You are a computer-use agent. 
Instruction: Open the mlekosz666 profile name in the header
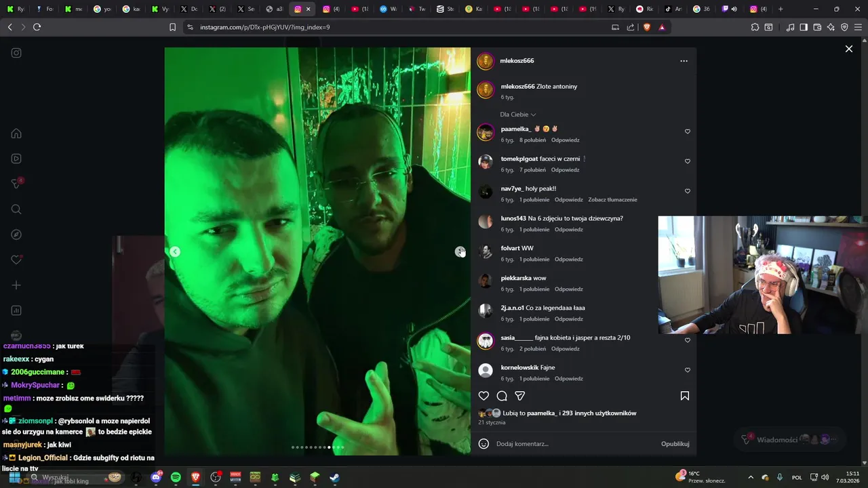coord(517,61)
